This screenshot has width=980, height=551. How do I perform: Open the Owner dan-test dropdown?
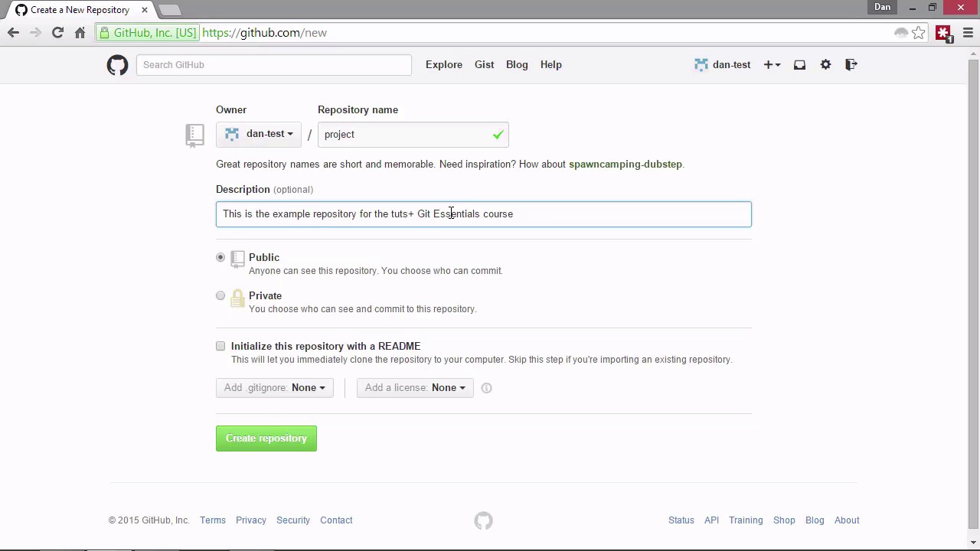click(x=259, y=134)
